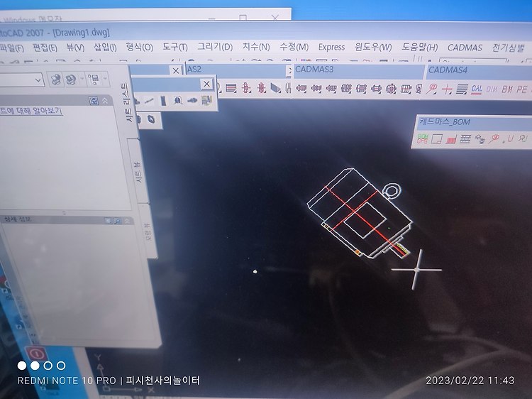Screen dimensions: 532x399
Task: Click the red power icon on desktop
Action: pyautogui.click(x=35, y=354)
